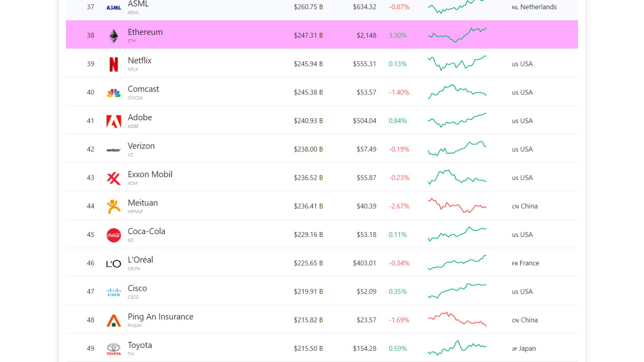View Cisco price sparkline chart

[457, 291]
